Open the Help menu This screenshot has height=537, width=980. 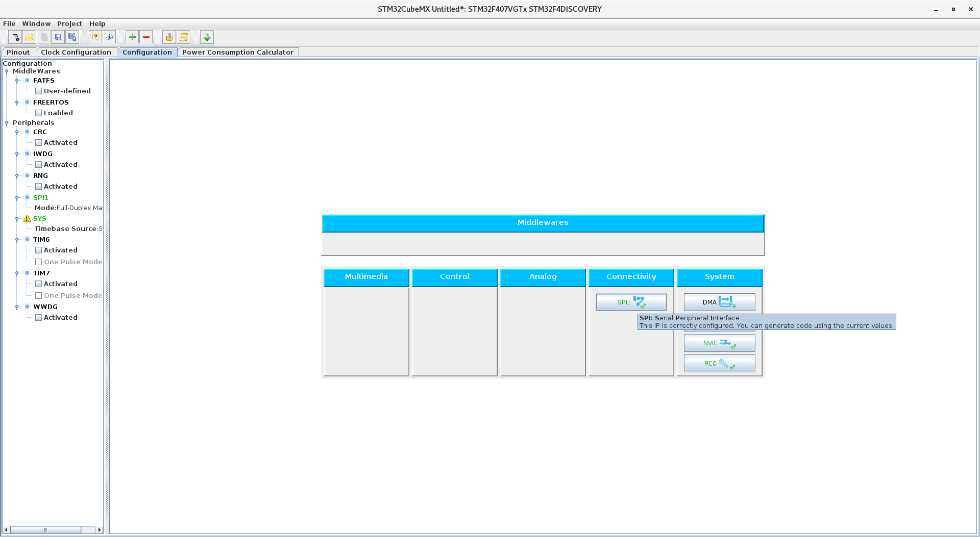[97, 24]
